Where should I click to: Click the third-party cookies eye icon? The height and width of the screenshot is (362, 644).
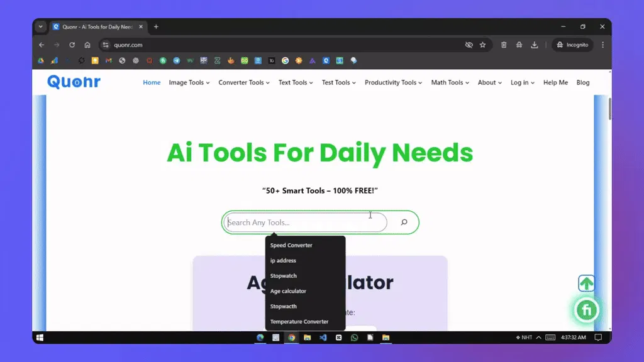pyautogui.click(x=469, y=45)
